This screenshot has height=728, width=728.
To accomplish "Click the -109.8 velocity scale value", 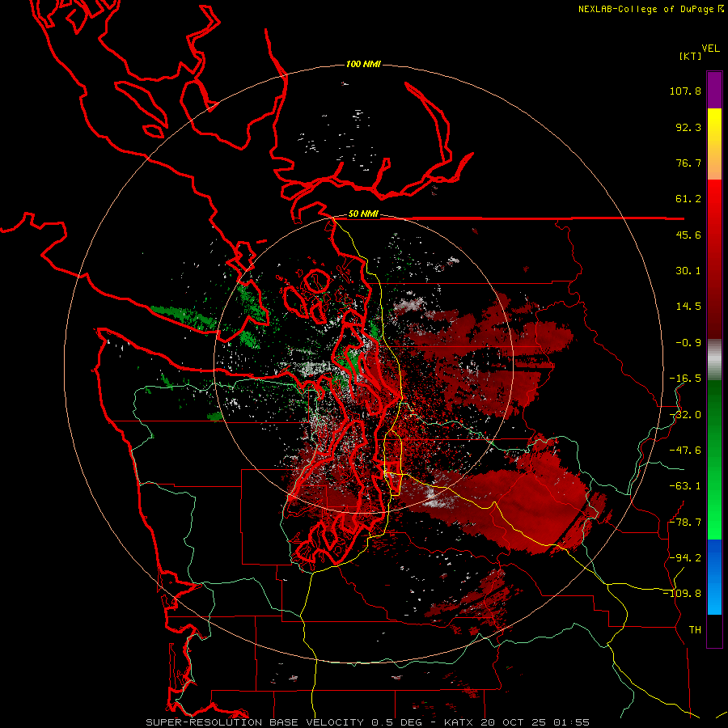I will tap(682, 594).
